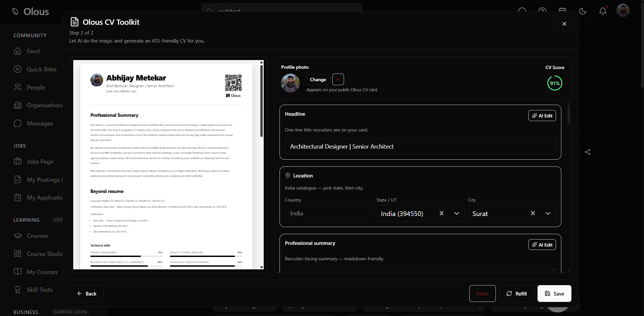
Task: Clear the State / UT selection
Action: [x=442, y=213]
